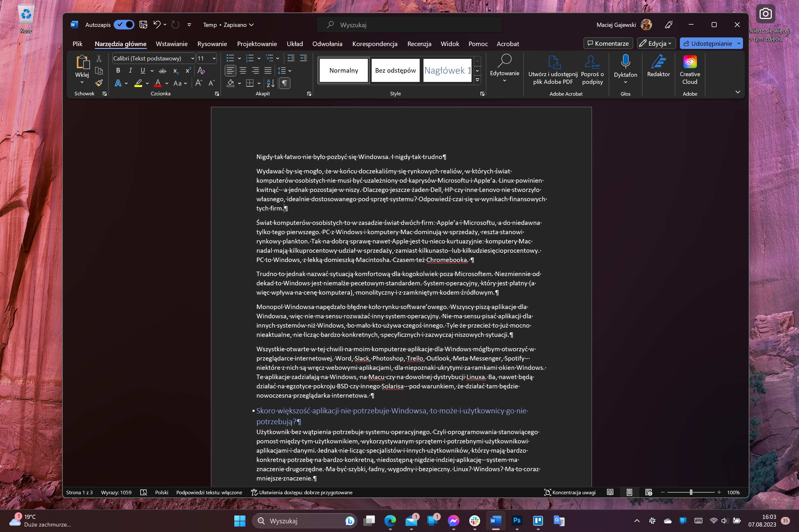
Task: Justify paragraph text
Action: (268, 71)
